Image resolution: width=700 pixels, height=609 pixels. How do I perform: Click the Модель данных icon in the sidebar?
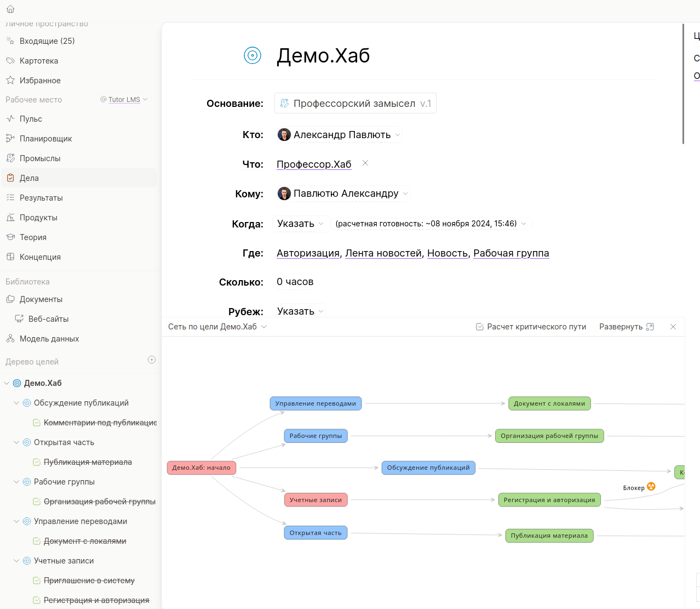[10, 339]
